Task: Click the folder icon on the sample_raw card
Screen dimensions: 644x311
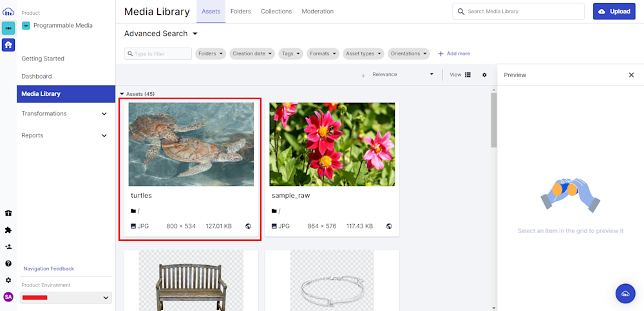Action: point(274,211)
